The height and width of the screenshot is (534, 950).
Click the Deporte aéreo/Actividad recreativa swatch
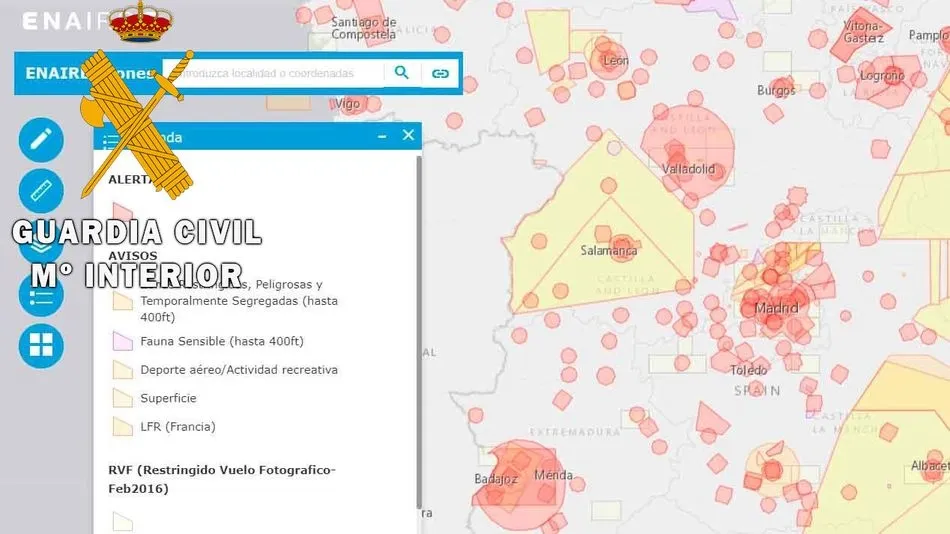coord(123,370)
